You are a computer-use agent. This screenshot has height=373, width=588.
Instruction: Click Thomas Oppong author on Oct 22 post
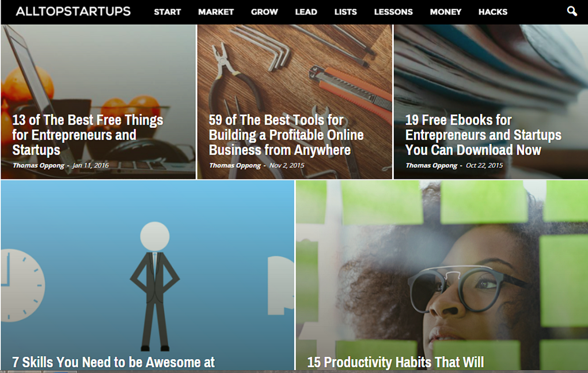431,165
